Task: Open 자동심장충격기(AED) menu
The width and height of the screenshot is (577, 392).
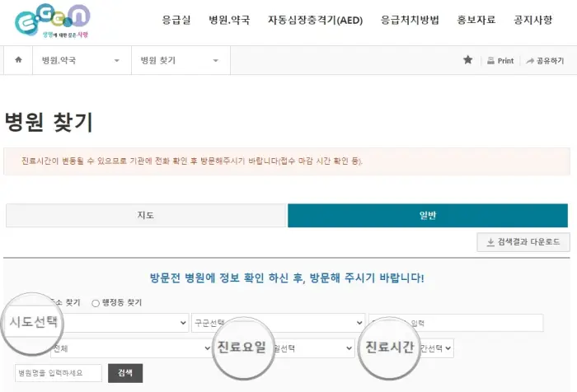Action: pos(316,20)
